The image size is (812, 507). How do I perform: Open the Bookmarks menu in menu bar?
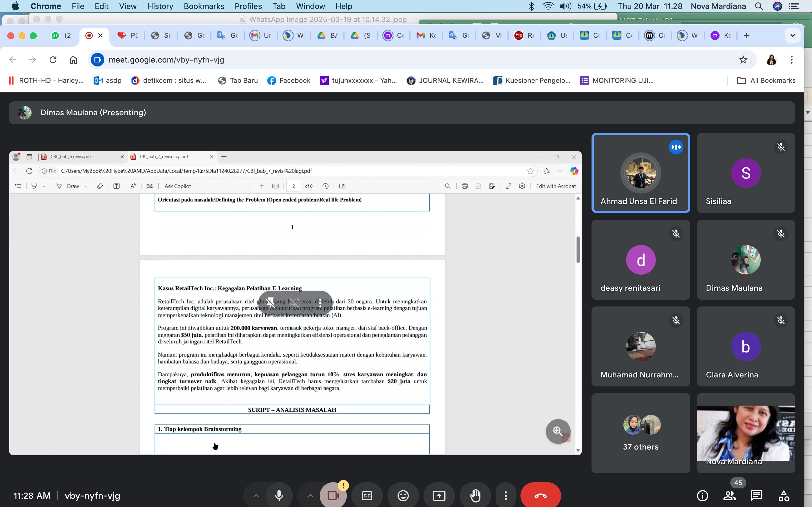(204, 6)
